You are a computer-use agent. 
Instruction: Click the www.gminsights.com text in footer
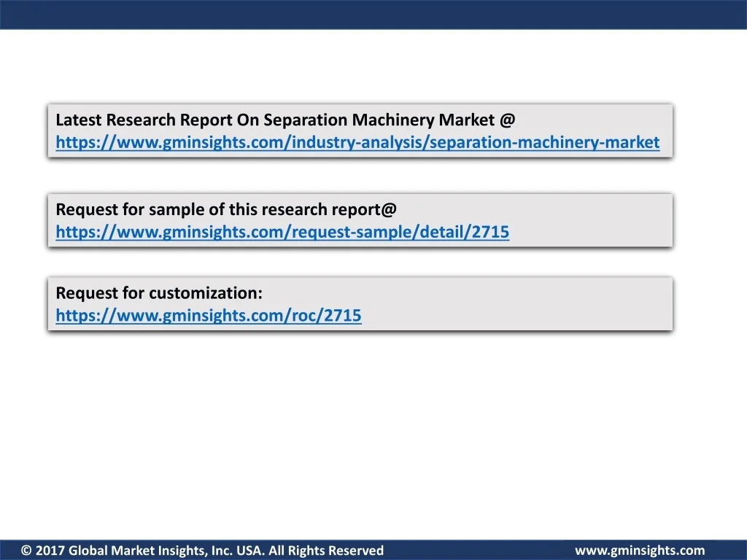640,551
